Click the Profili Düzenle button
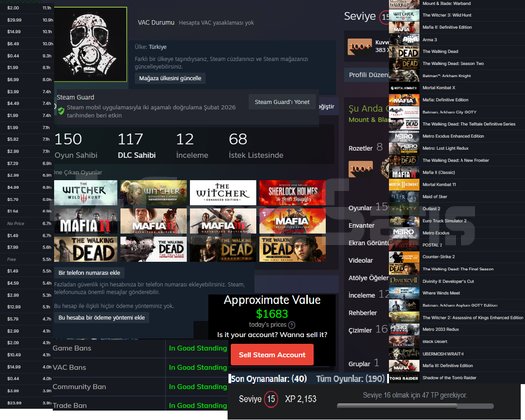Image resolution: width=525 pixels, height=420 pixels. pyautogui.click(x=368, y=75)
